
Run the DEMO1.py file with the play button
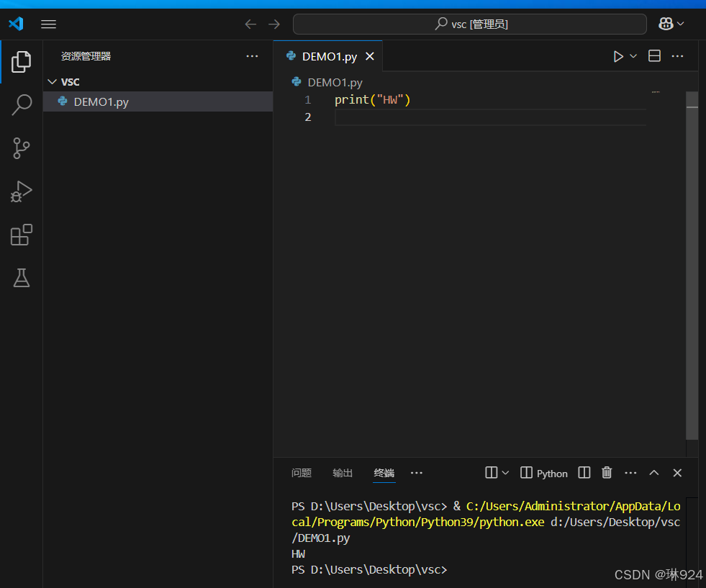[x=617, y=55]
